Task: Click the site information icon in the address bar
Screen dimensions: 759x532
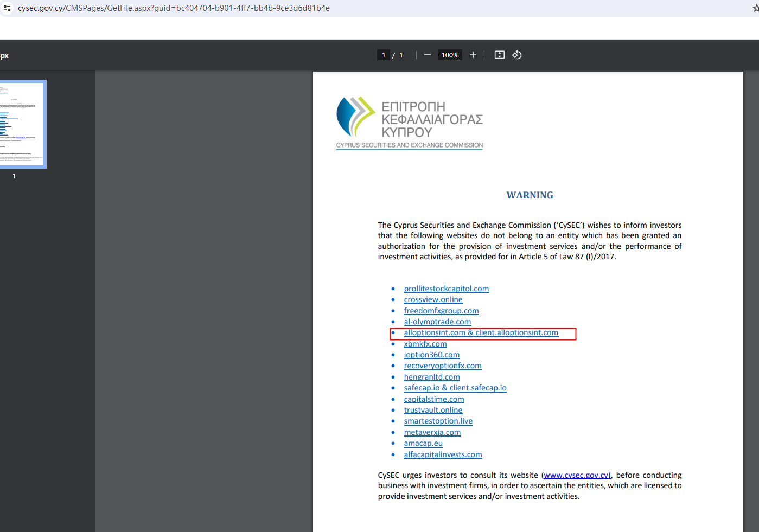Action: click(7, 8)
